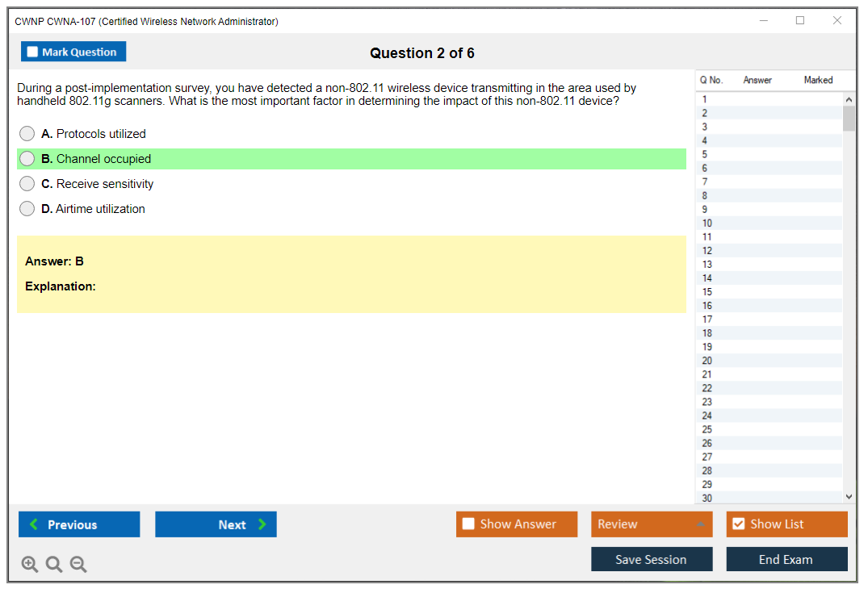The height and width of the screenshot is (593, 868).
Task: Uncheck the Show List checkbox
Action: coord(738,524)
